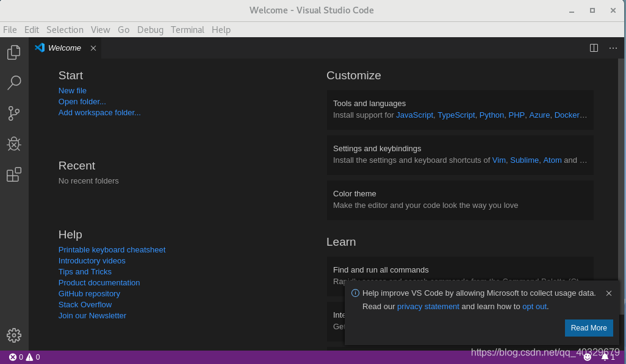Open the Terminal menu
626x364 pixels.
tap(187, 30)
